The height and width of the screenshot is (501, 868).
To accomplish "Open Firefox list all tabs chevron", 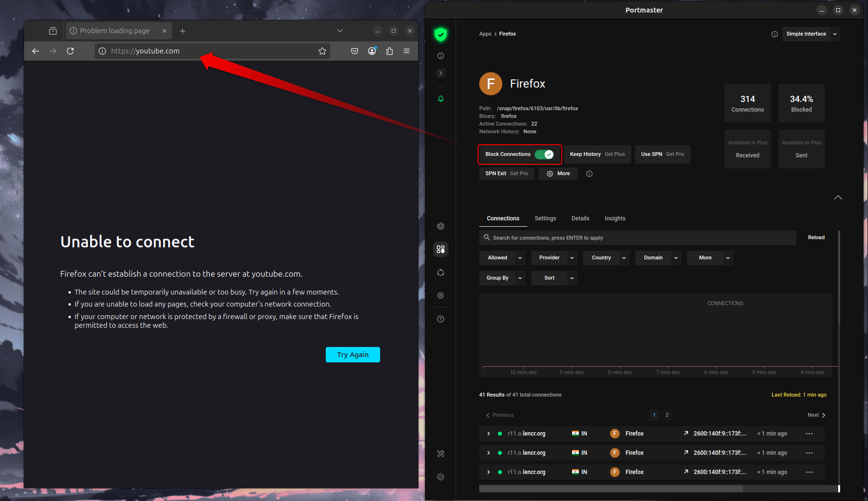I will click(340, 31).
